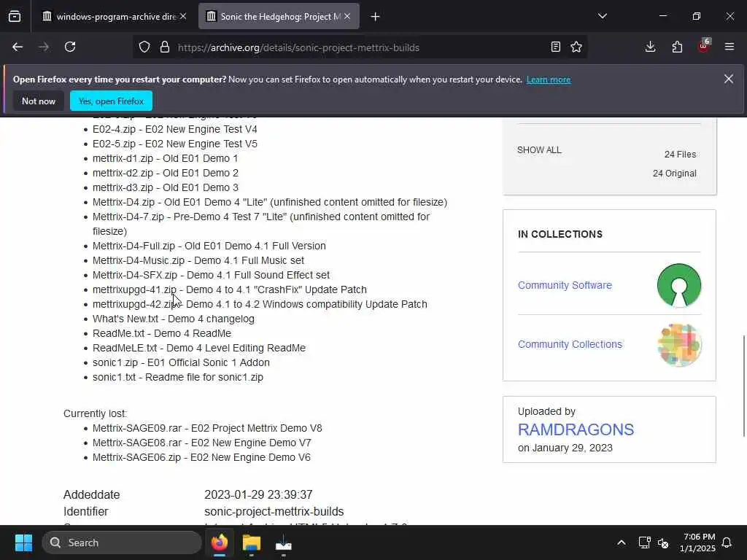Click the 'E02-4.zip - E02 New Engine Test V4' line
Image resolution: width=747 pixels, height=560 pixels.
[175, 130]
